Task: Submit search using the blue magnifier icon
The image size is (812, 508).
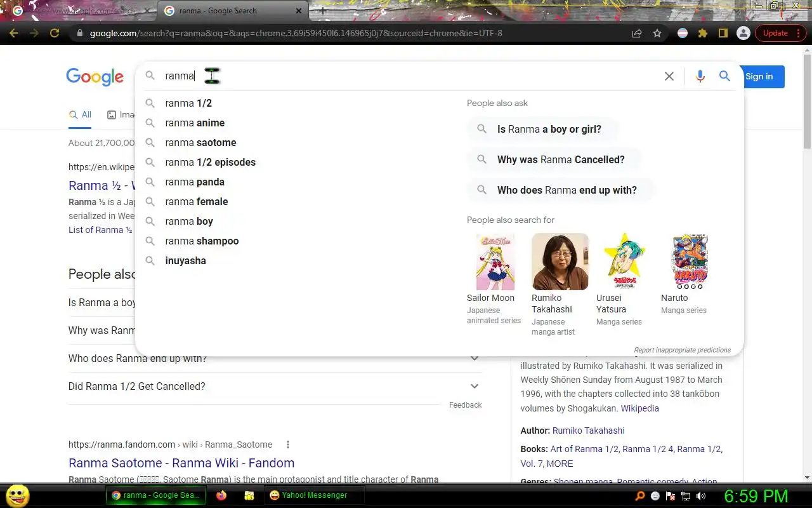Action: click(x=724, y=76)
